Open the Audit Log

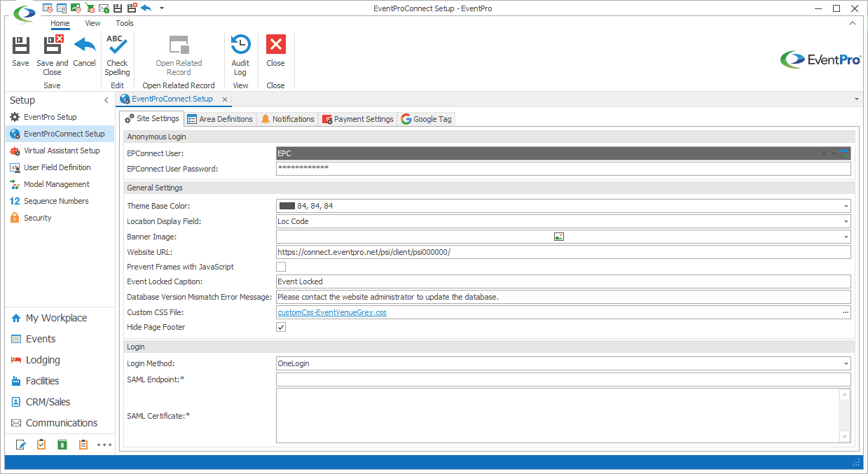pyautogui.click(x=240, y=55)
